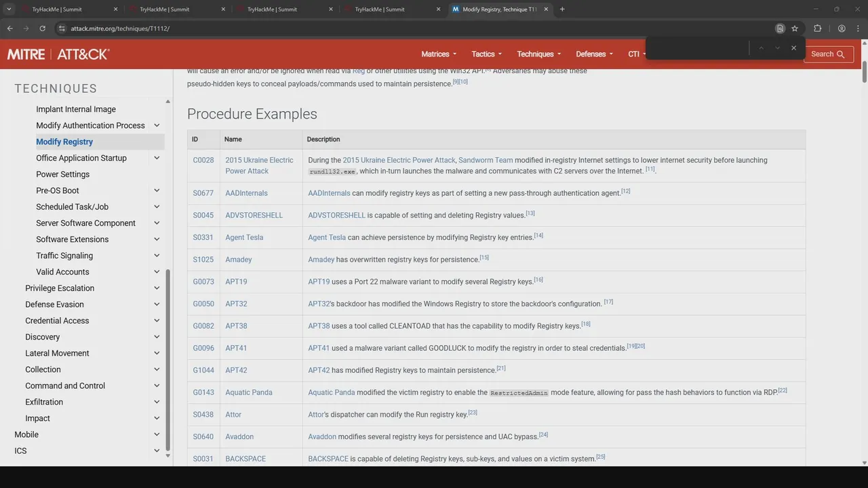Click the address bar URL
The width and height of the screenshot is (868, 488).
[120, 28]
